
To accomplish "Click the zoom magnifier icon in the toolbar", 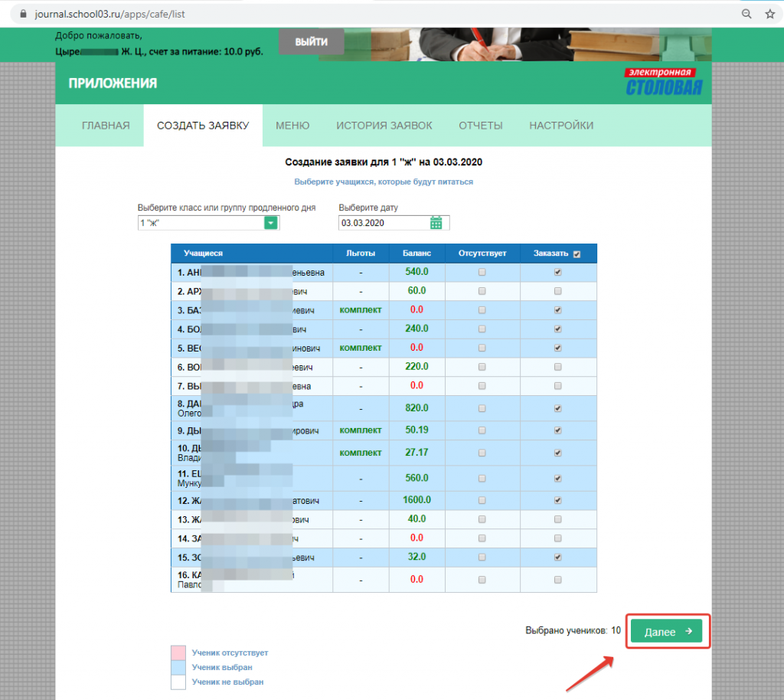I will coord(746,13).
